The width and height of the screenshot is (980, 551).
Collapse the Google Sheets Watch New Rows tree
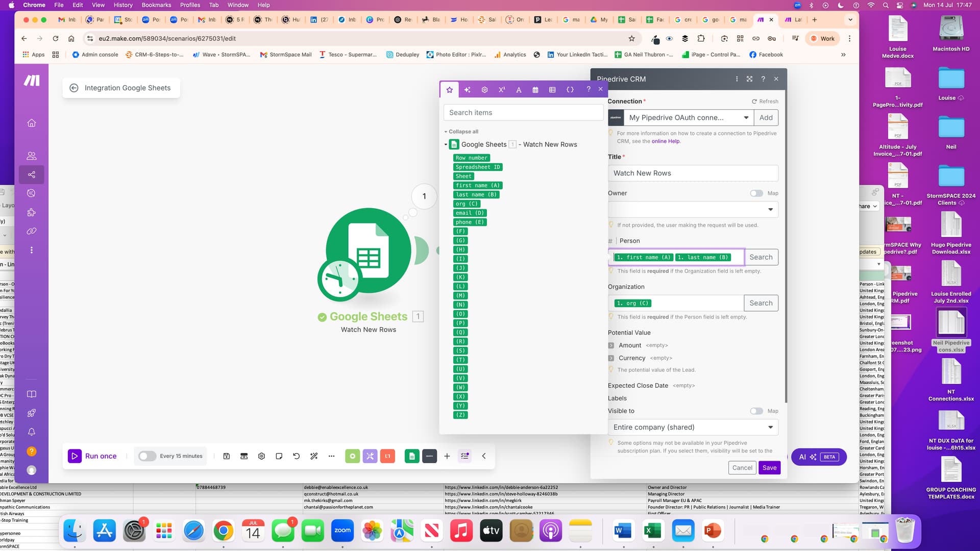(446, 145)
